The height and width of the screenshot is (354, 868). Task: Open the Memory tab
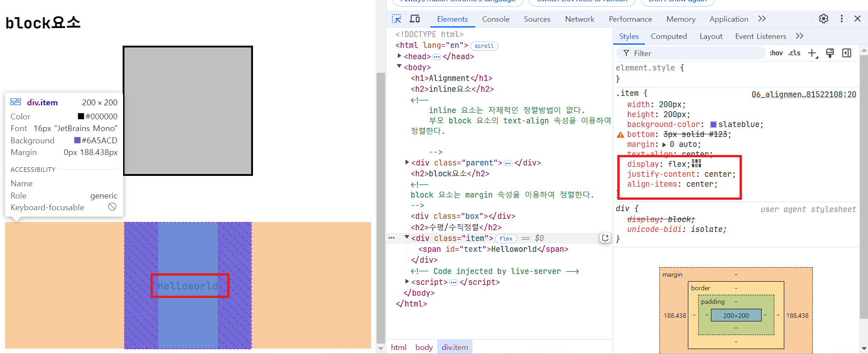[681, 19]
